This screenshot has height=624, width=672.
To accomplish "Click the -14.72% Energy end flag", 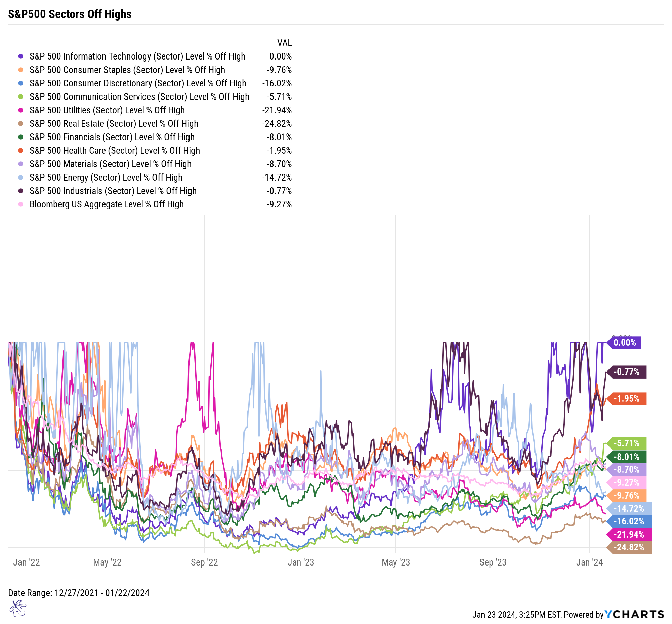I will 629,509.
